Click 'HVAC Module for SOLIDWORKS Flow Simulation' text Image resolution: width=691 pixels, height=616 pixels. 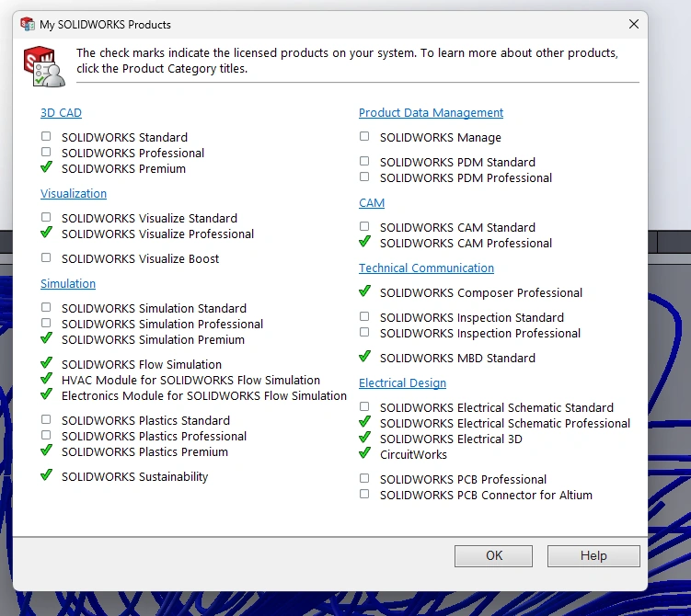(x=190, y=381)
